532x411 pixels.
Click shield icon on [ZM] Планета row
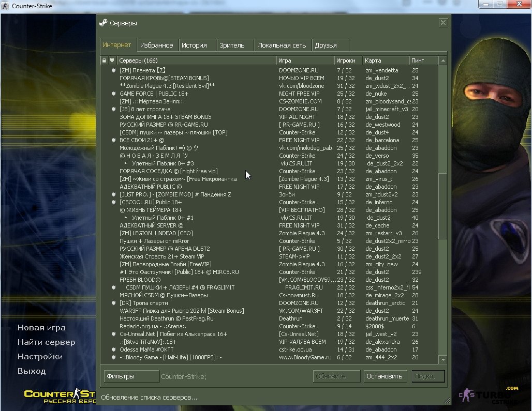click(113, 70)
